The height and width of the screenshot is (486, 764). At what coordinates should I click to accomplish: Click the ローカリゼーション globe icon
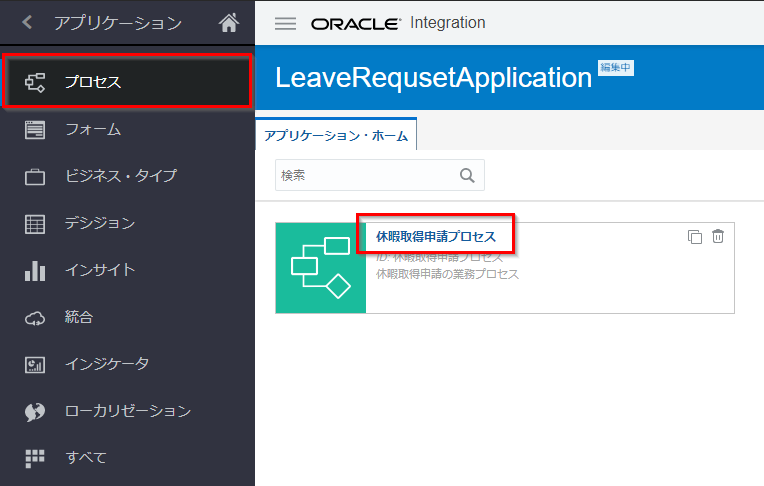point(35,412)
